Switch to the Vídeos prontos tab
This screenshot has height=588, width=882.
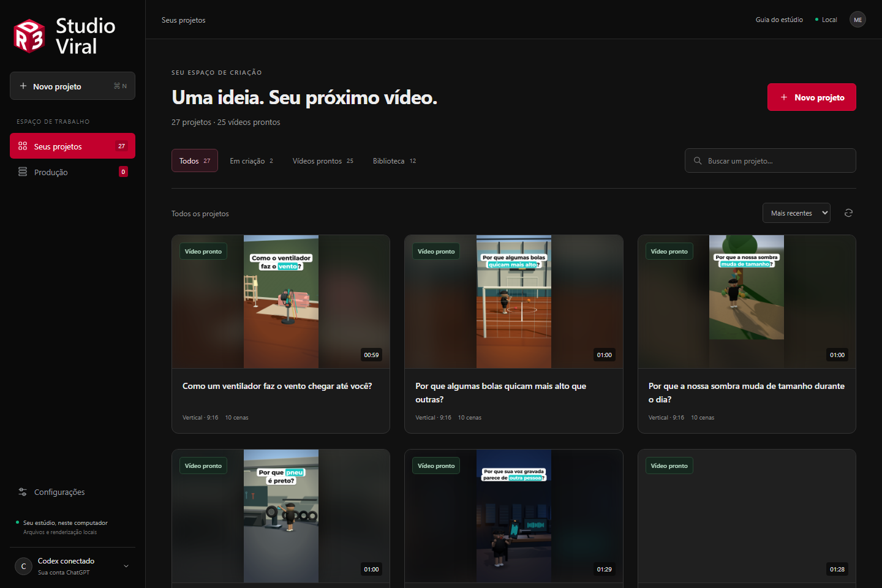coord(323,160)
